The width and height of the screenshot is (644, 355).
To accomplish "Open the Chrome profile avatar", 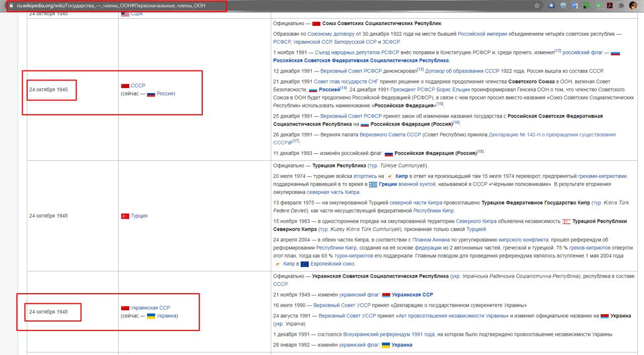I will 633,6.
